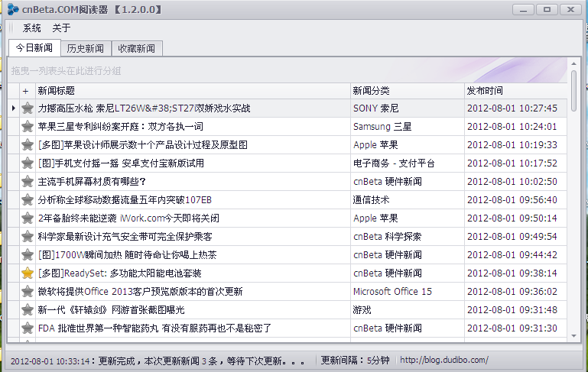The height and width of the screenshot is (372, 588).
Task: Select title [多图]ReadySet: 多功能太阳能电池套装
Action: tap(119, 273)
